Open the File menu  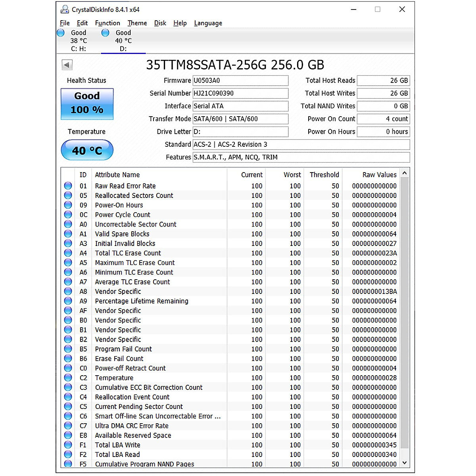[x=65, y=23]
